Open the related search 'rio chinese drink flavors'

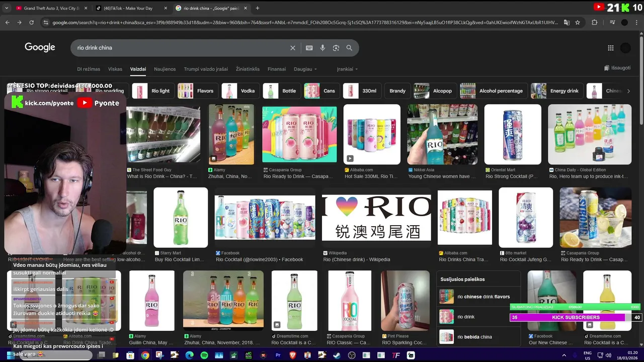point(478,297)
